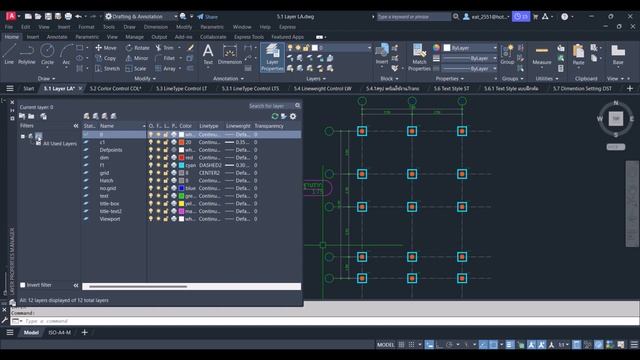
Task: Change the cyan color swatch of layer f1
Action: point(182,165)
